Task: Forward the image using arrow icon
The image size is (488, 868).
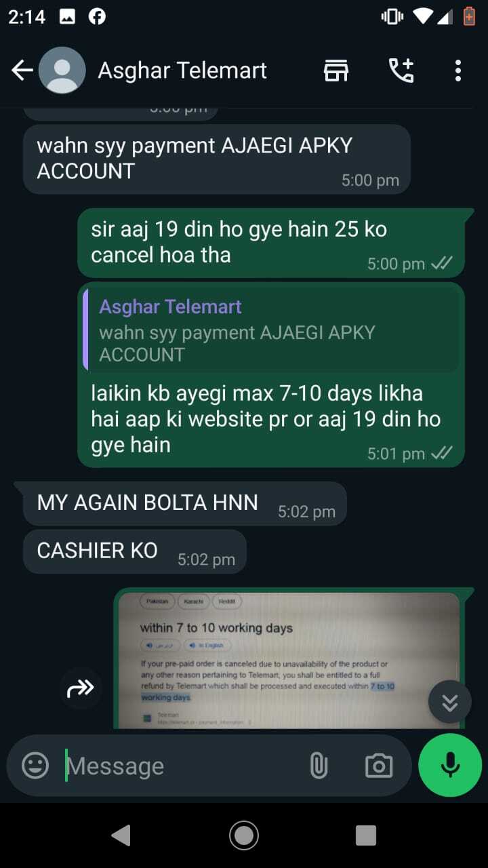Action: [x=81, y=689]
